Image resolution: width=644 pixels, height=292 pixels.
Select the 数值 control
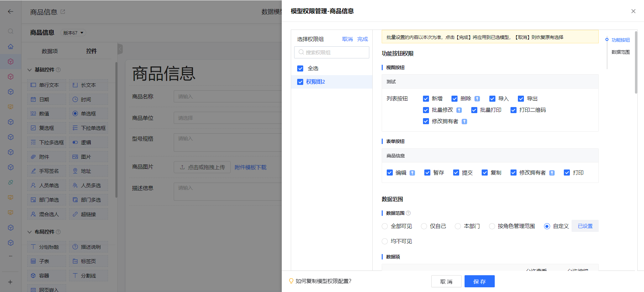tap(47, 114)
